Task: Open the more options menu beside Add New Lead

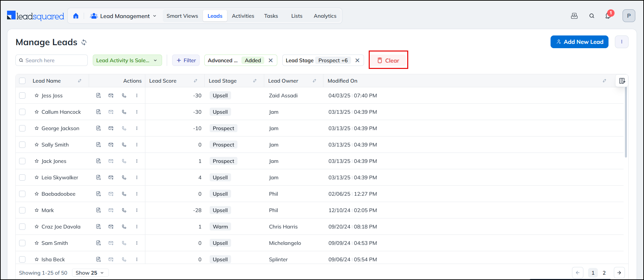Action: 622,42
